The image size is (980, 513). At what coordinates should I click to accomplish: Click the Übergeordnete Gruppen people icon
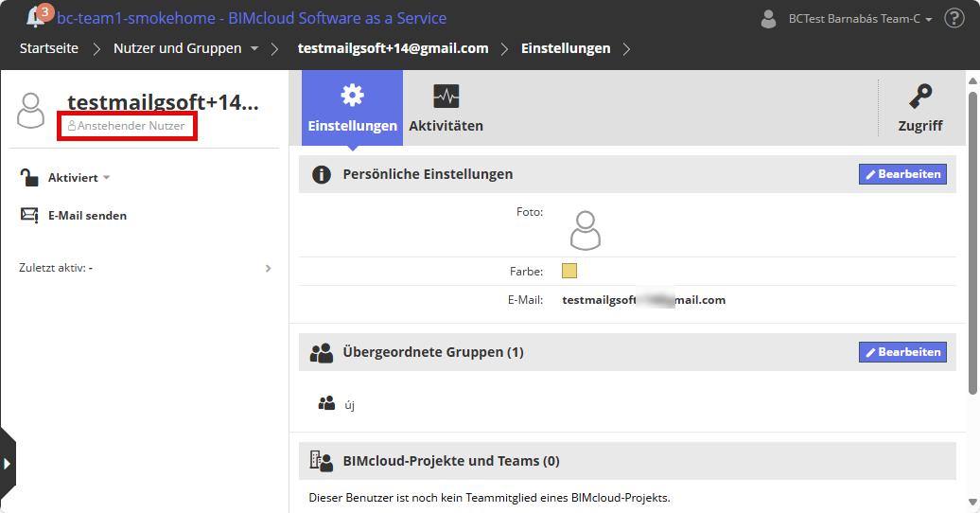click(322, 352)
